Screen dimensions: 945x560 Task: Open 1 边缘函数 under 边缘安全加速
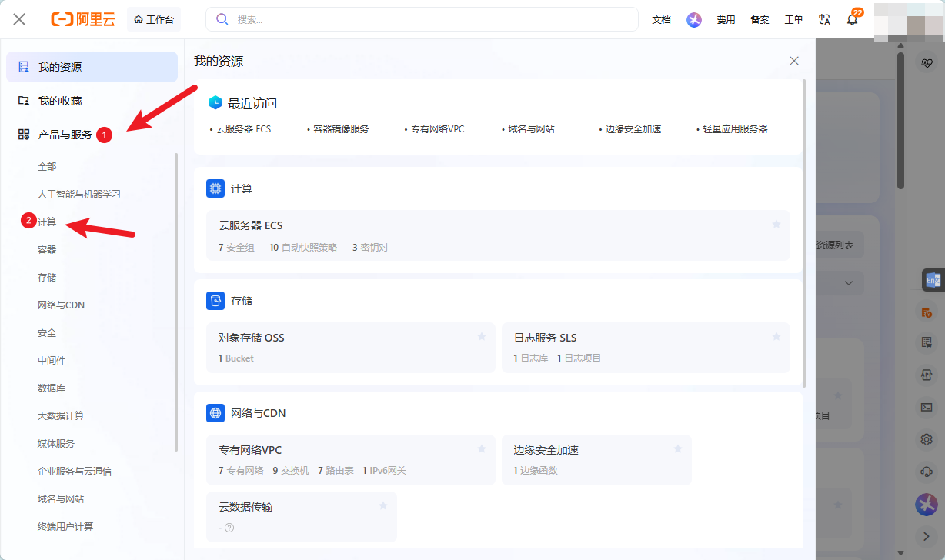tap(536, 471)
